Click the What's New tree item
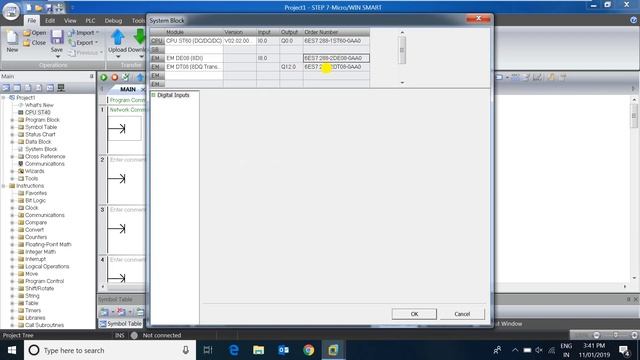Viewport: 640px width, 360px height. tap(39, 105)
